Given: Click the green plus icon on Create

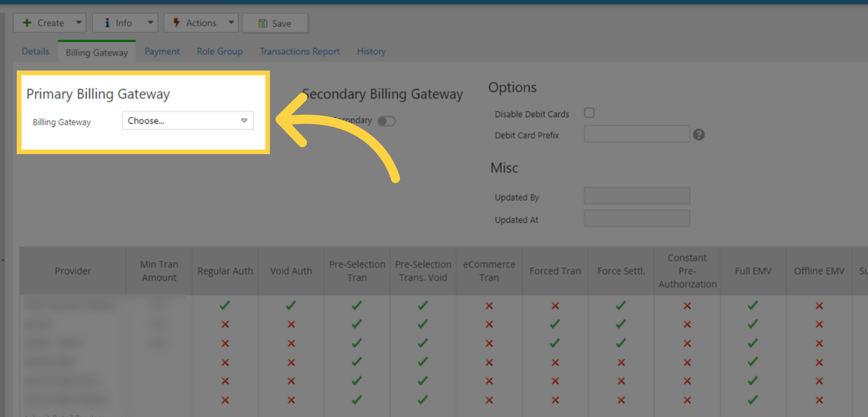Looking at the screenshot, I should (27, 23).
